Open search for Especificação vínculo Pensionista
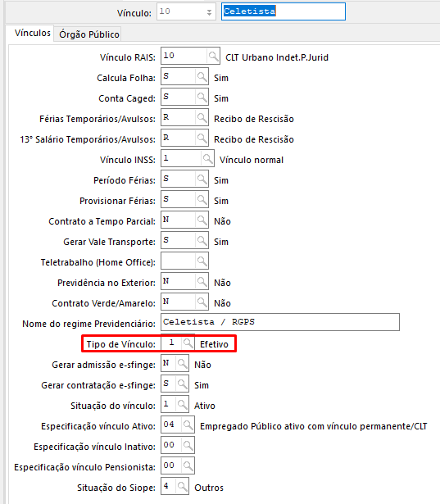440x504 pixels. 188,465
